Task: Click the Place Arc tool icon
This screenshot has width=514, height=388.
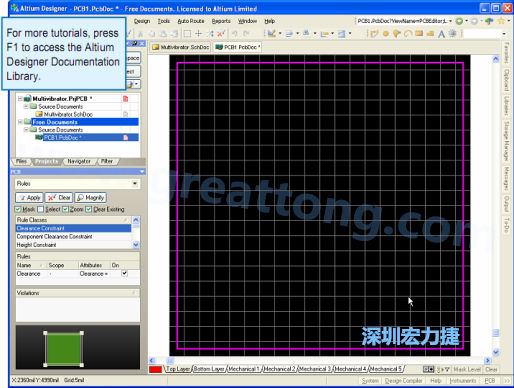Action: pos(408,34)
